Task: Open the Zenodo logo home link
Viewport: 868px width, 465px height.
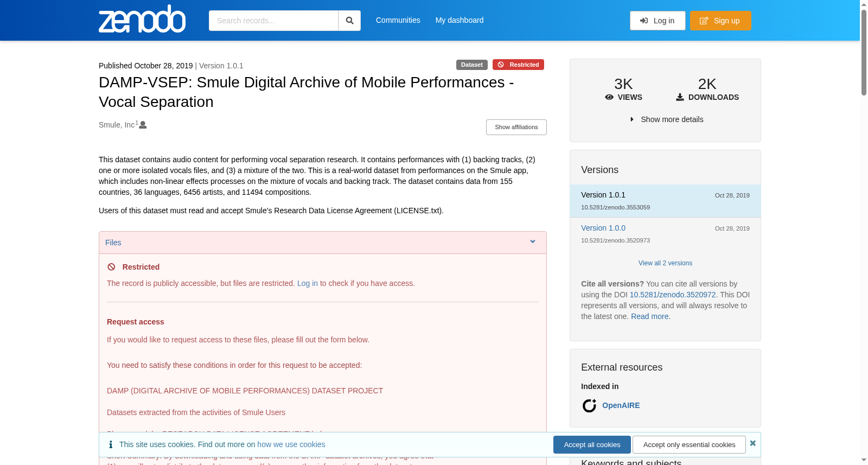Action: pyautogui.click(x=142, y=19)
